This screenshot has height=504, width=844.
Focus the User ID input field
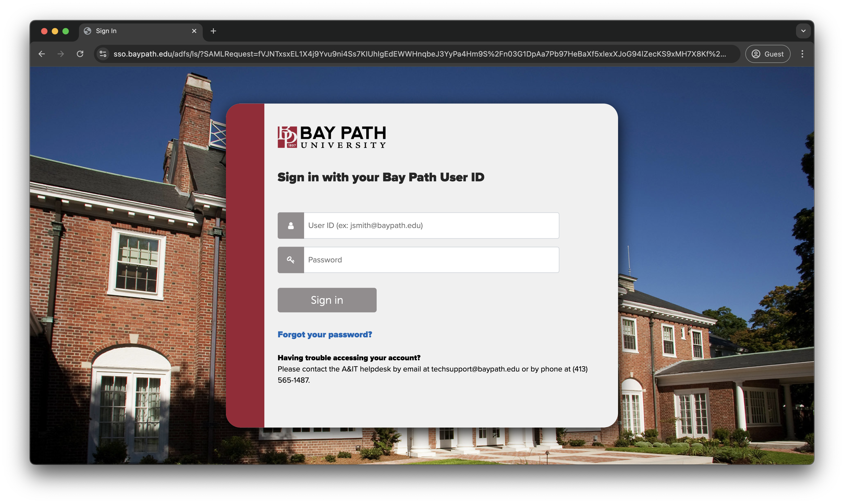click(x=431, y=226)
